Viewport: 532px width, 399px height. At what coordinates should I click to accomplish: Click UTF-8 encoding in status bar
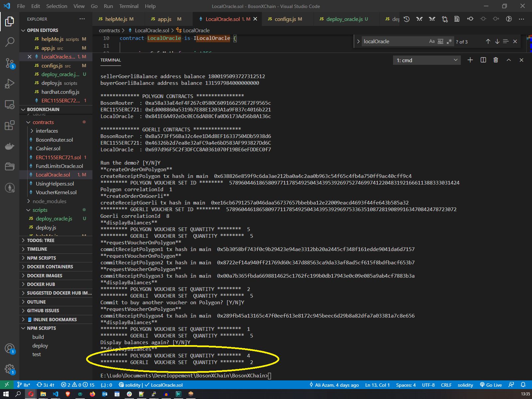point(428,385)
